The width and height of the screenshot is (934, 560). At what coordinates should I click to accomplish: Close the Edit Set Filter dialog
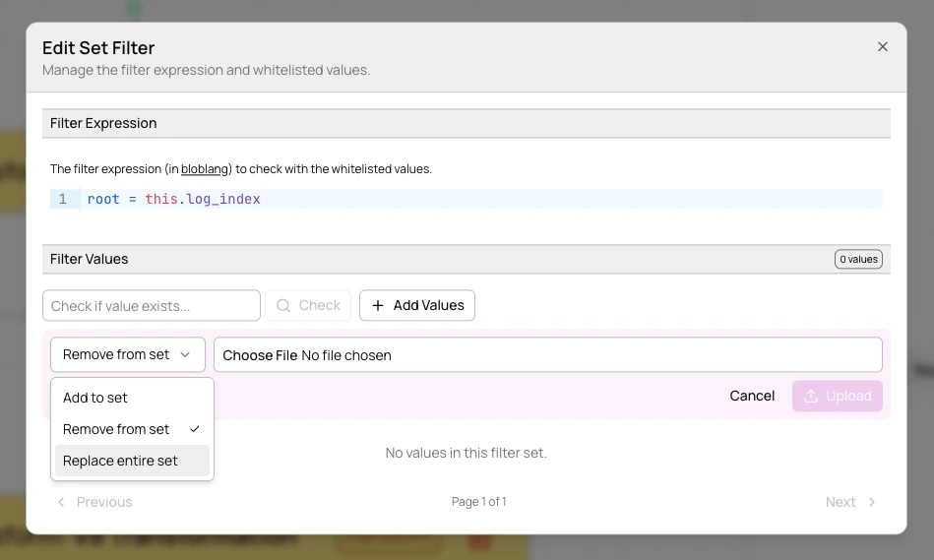[882, 46]
